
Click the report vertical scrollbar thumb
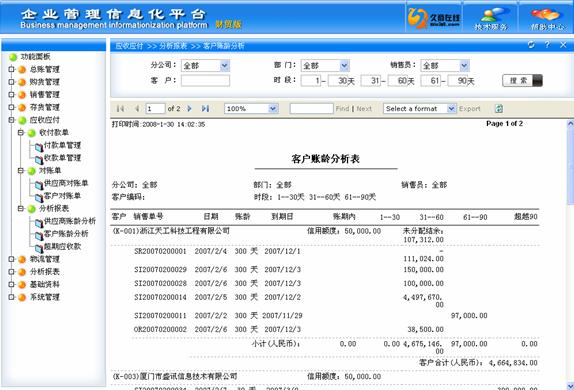tap(570, 167)
